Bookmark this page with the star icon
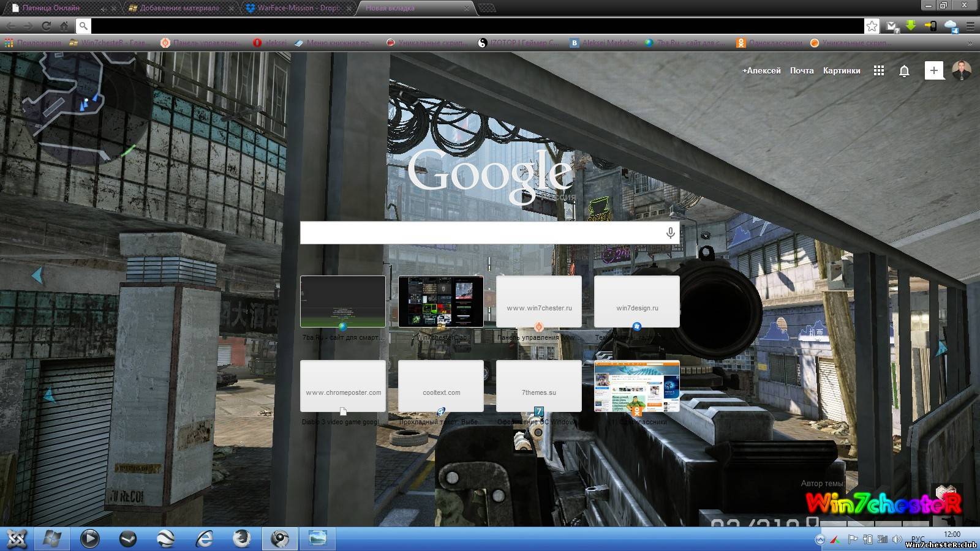 pyautogui.click(x=872, y=26)
